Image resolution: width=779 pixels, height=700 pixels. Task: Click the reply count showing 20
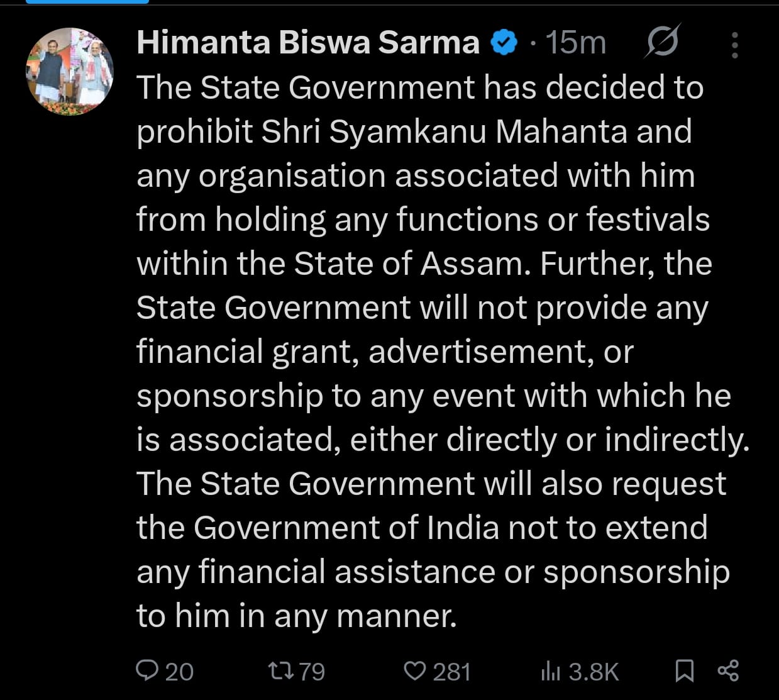(179, 672)
